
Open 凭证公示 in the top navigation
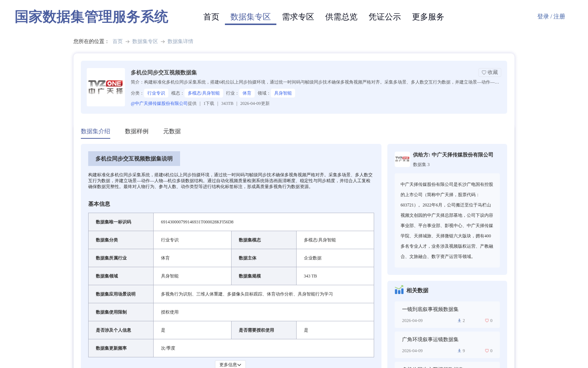pos(385,17)
